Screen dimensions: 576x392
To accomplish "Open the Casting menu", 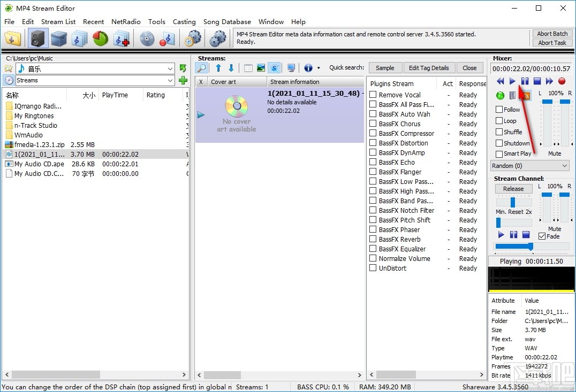I will (x=184, y=22).
